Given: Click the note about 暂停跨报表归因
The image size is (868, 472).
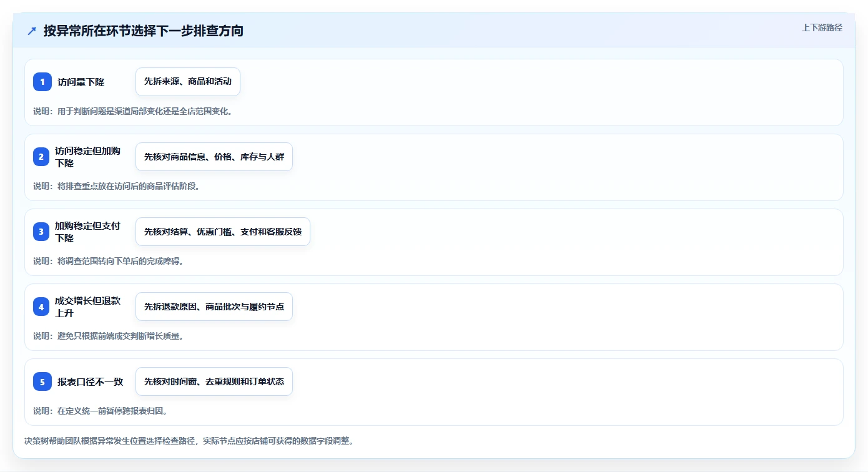Looking at the screenshot, I should coord(100,411).
